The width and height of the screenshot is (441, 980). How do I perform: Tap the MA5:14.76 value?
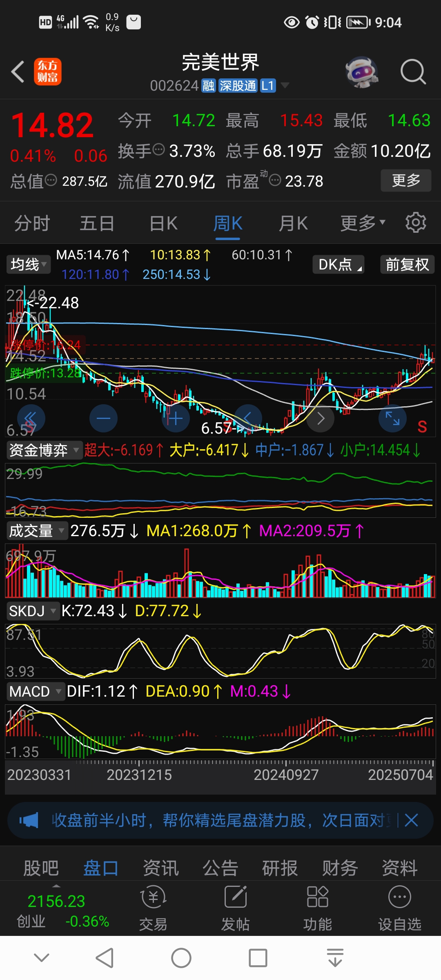[93, 255]
